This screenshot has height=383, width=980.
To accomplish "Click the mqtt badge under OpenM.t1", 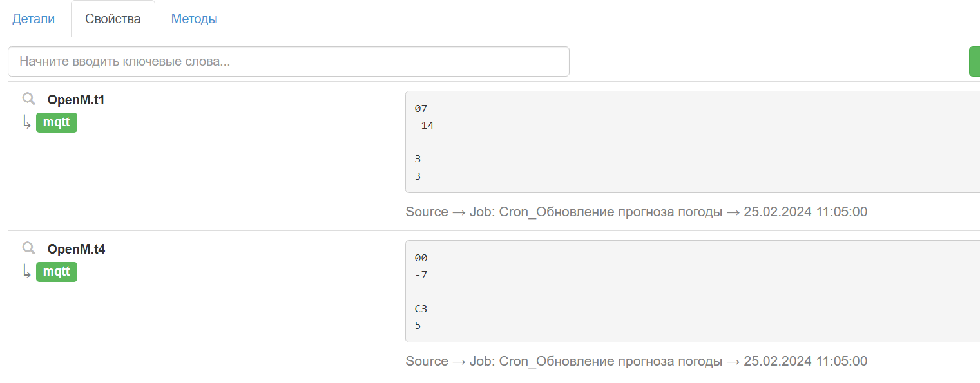I will (57, 122).
